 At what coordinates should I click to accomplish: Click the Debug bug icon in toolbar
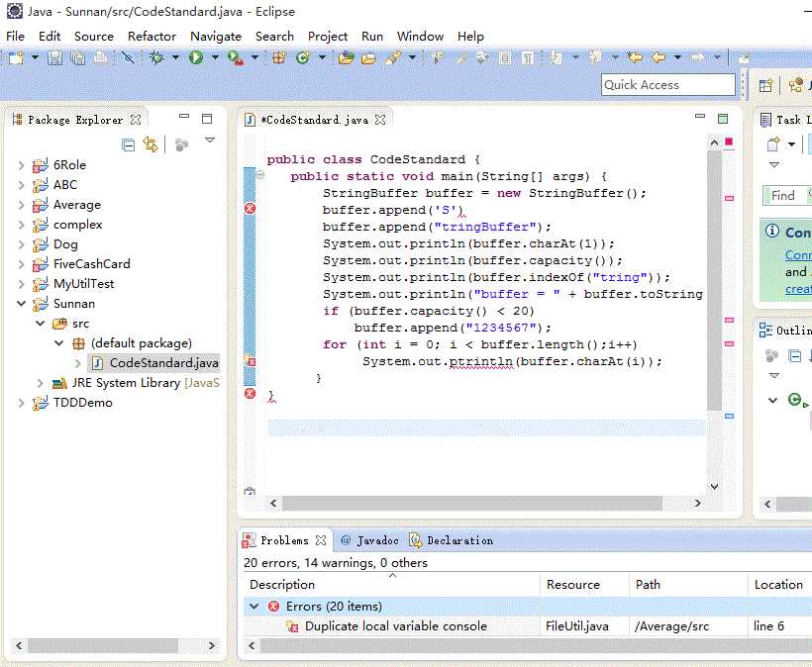pos(156,57)
